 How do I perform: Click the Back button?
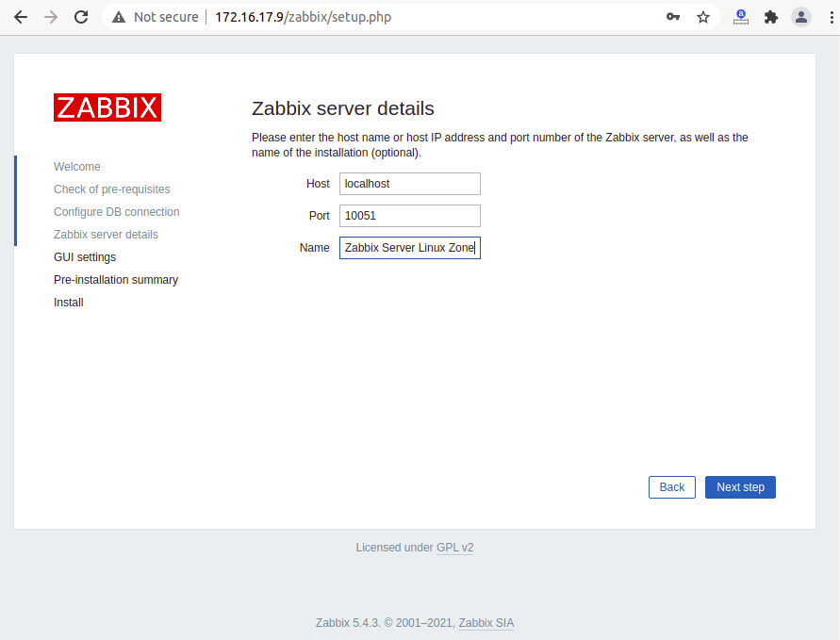coord(672,487)
